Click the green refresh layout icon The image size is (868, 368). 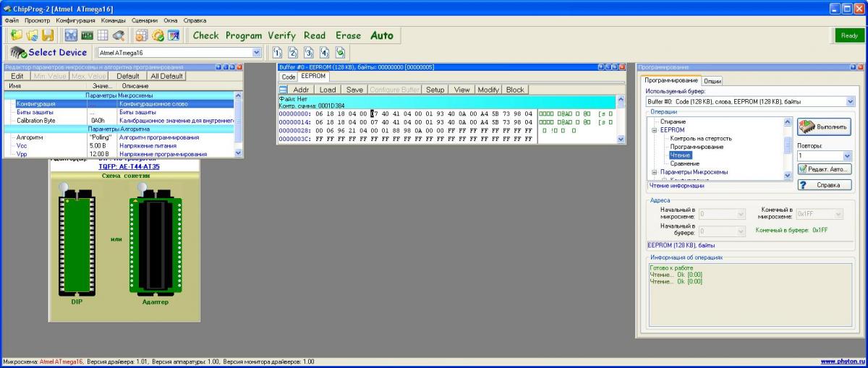pos(340,52)
